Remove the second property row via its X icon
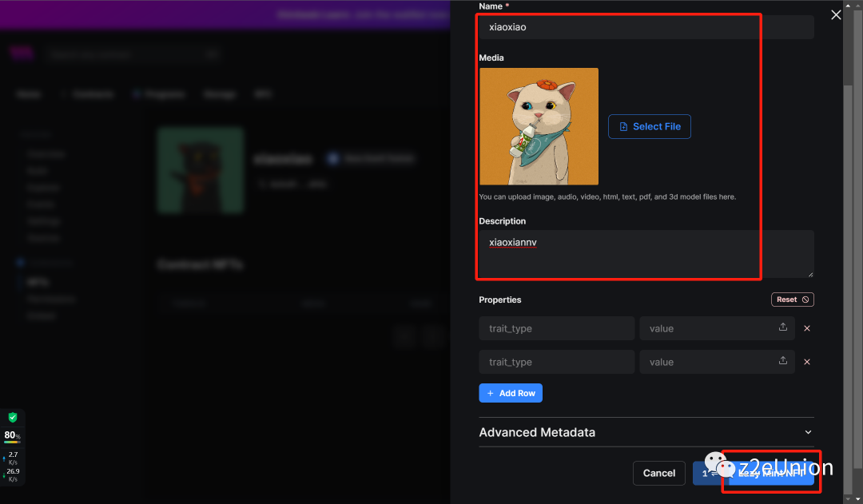 806,362
